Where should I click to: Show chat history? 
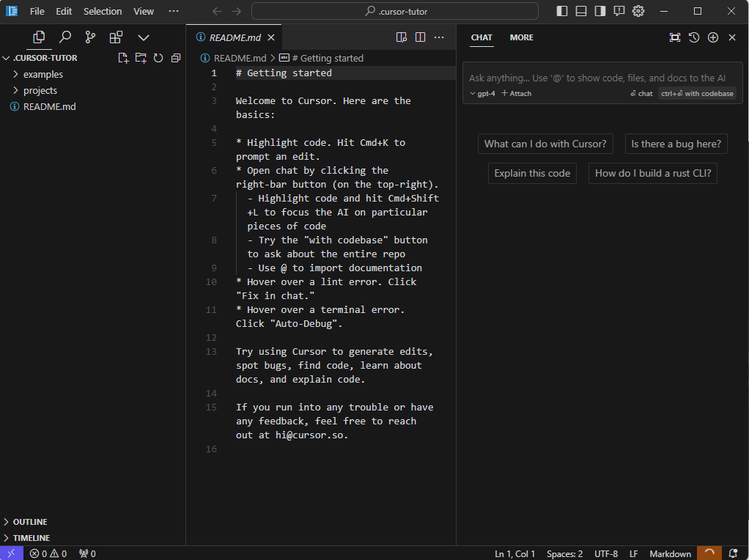[694, 37]
